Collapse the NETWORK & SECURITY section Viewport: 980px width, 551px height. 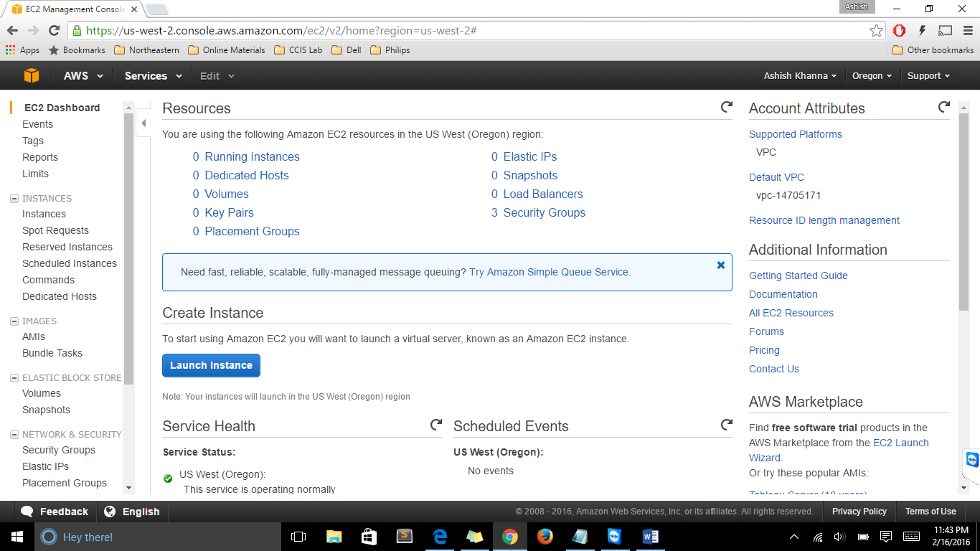pyautogui.click(x=14, y=435)
